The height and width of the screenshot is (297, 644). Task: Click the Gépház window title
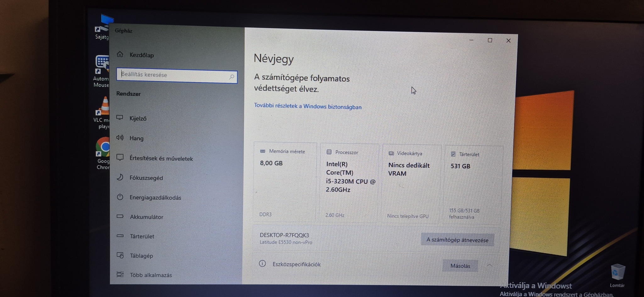(123, 31)
